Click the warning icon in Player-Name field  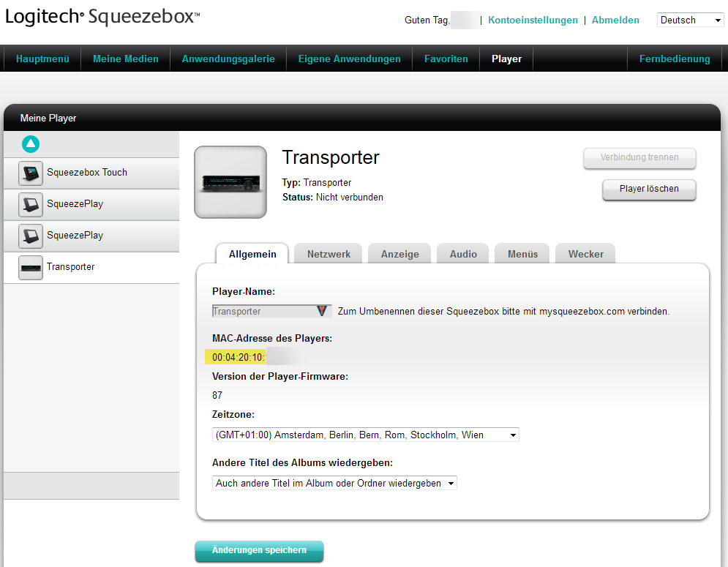click(322, 311)
